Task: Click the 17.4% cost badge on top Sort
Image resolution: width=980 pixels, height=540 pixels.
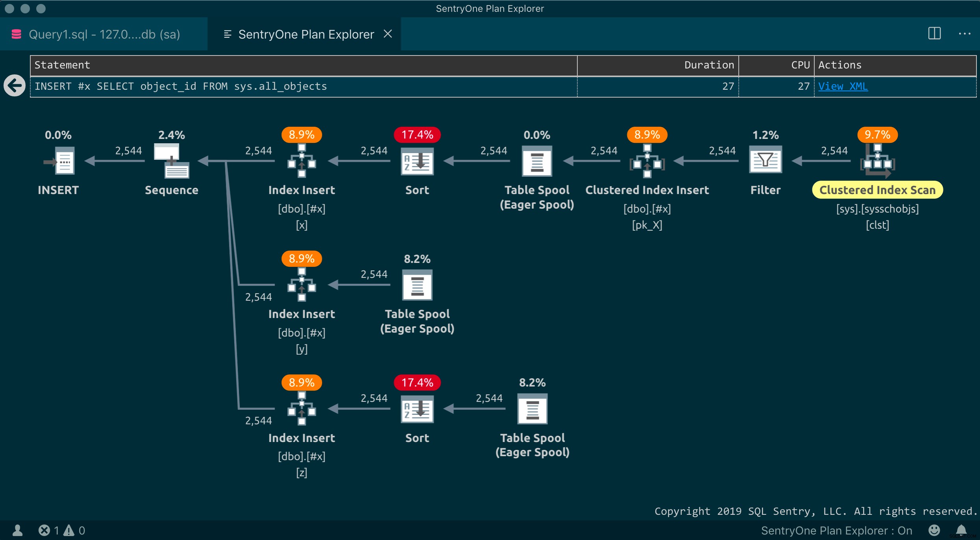Action: (x=417, y=135)
